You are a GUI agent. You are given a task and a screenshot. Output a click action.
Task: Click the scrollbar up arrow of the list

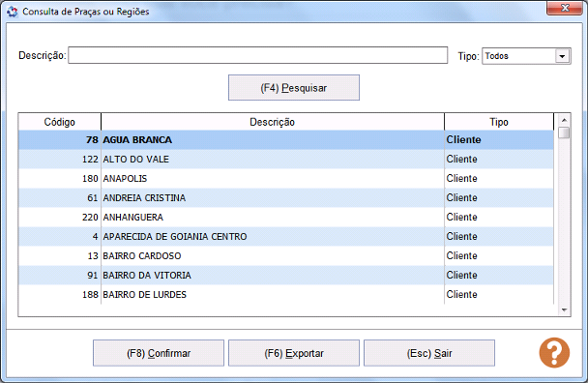(564, 120)
